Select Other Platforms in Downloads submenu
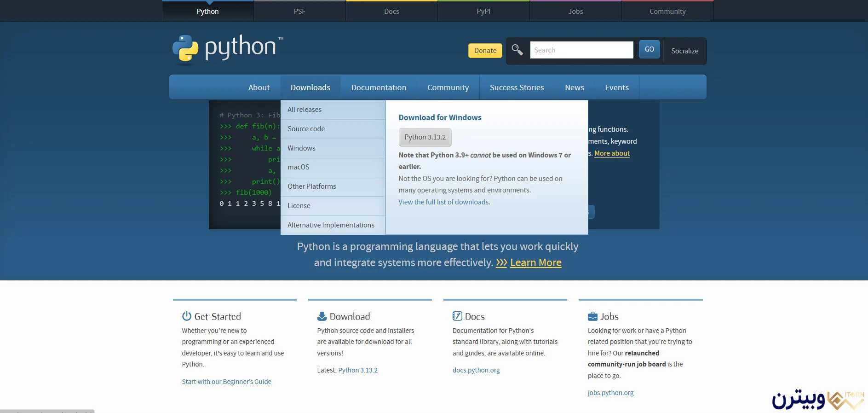868x413 pixels. [x=333, y=186]
